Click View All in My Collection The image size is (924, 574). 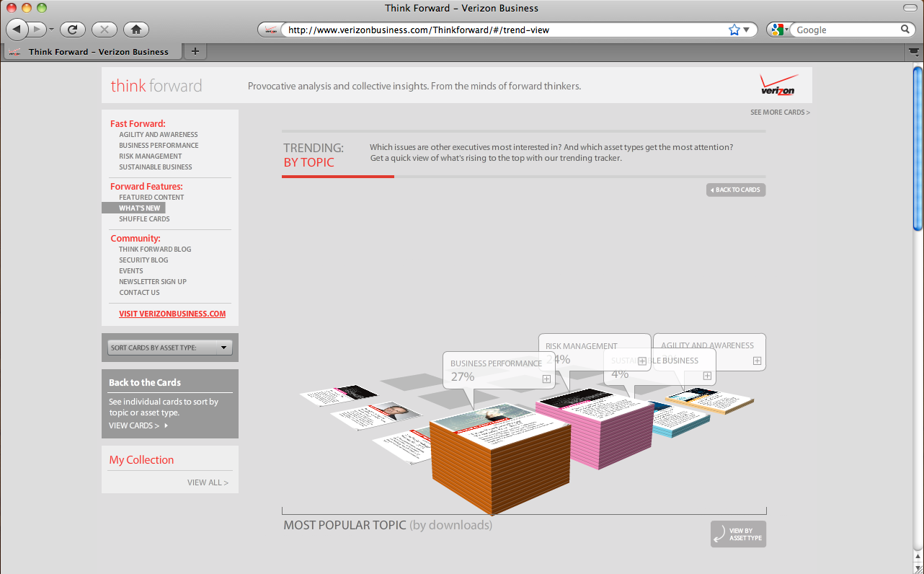(x=208, y=482)
